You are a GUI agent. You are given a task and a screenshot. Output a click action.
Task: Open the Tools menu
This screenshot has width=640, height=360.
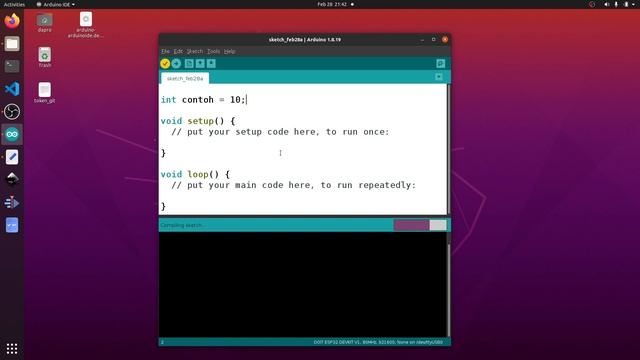[213, 51]
